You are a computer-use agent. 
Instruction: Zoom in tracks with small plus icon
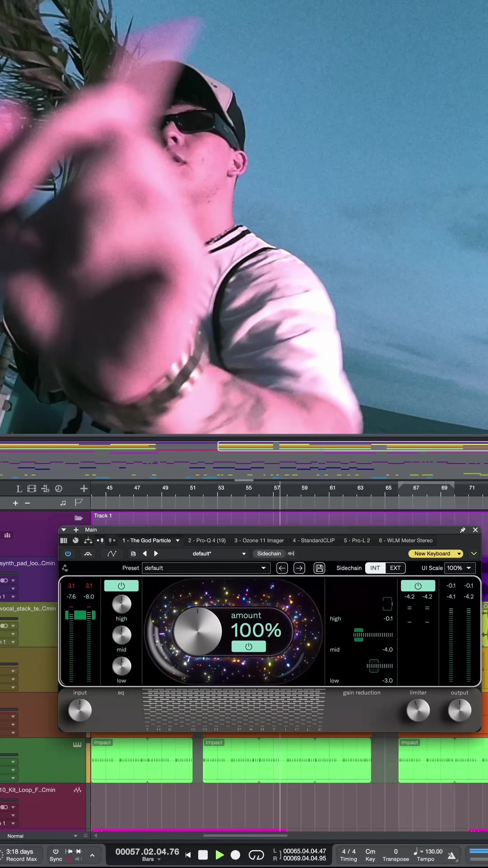(x=15, y=503)
